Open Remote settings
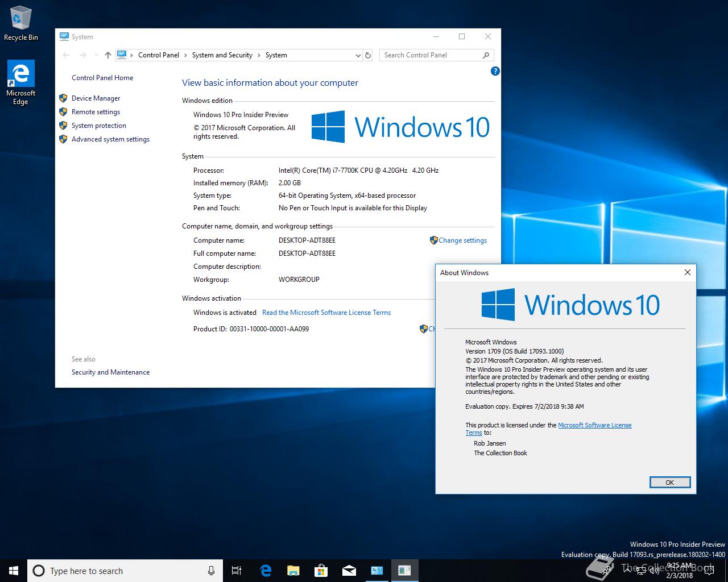Image resolution: width=728 pixels, height=582 pixels. [x=96, y=112]
